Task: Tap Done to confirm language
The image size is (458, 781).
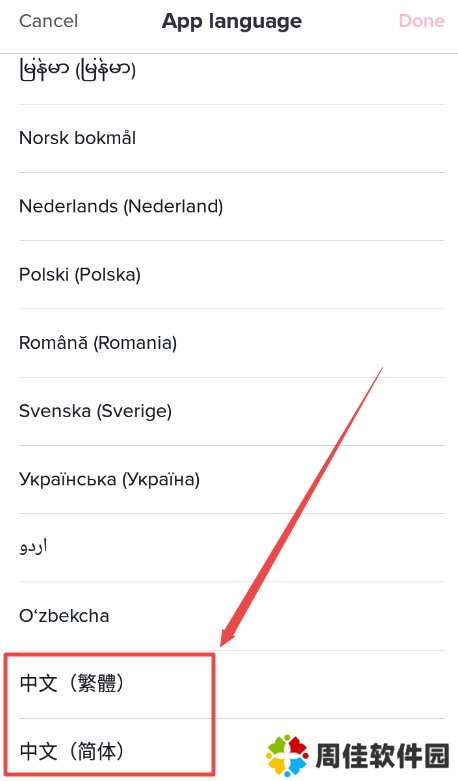Action: [x=421, y=21]
